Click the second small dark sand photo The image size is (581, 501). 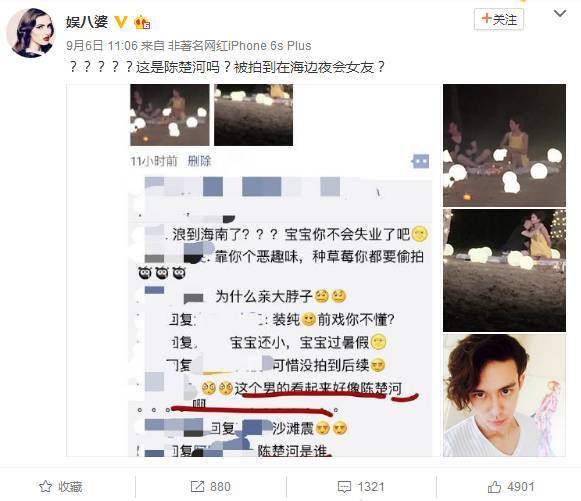tap(253, 115)
